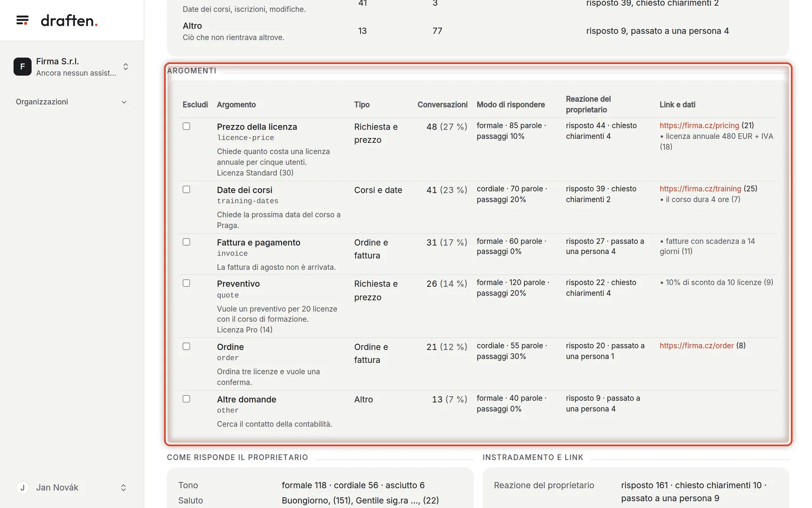Select the Date dei corsi topic title
The width and height of the screenshot is (812, 508).
245,190
